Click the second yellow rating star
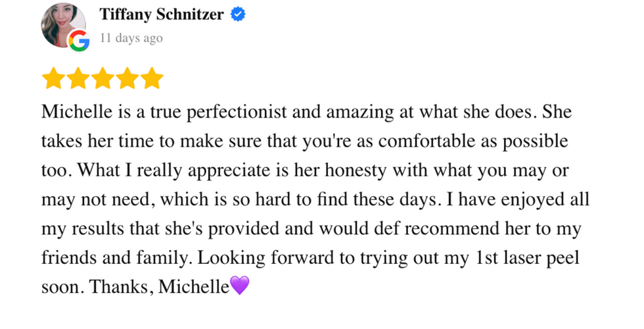Viewport: 644px width, 329px height. (x=78, y=78)
